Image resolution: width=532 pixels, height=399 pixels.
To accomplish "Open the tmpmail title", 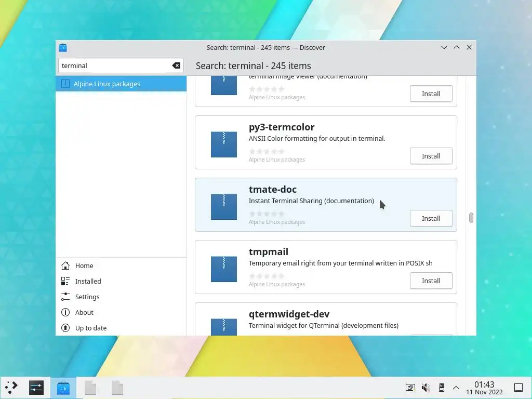I will (x=269, y=252).
